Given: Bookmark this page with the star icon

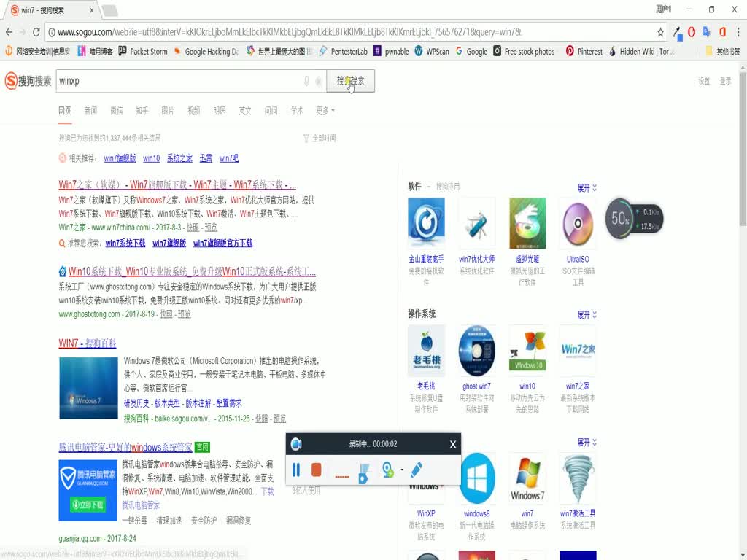Looking at the screenshot, I should click(660, 32).
